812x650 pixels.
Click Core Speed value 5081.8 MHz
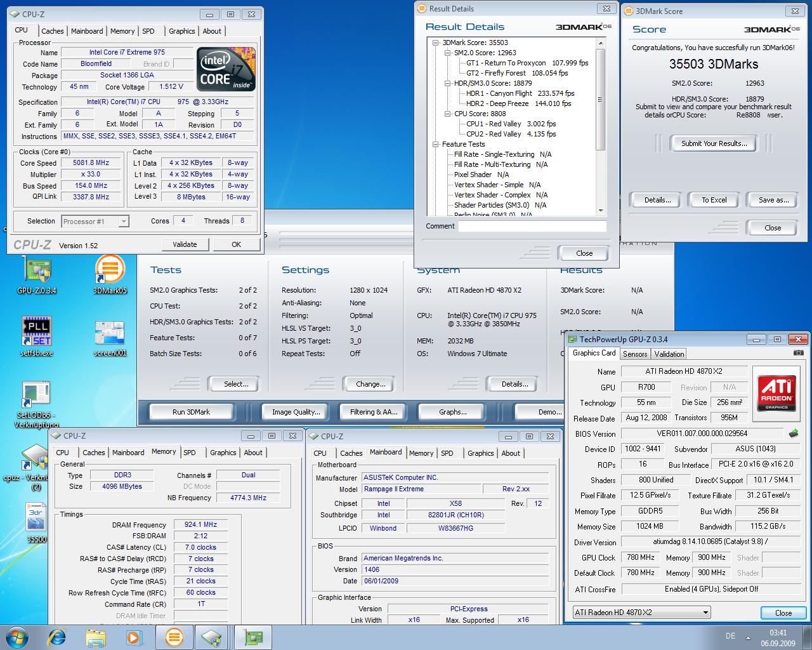click(91, 163)
